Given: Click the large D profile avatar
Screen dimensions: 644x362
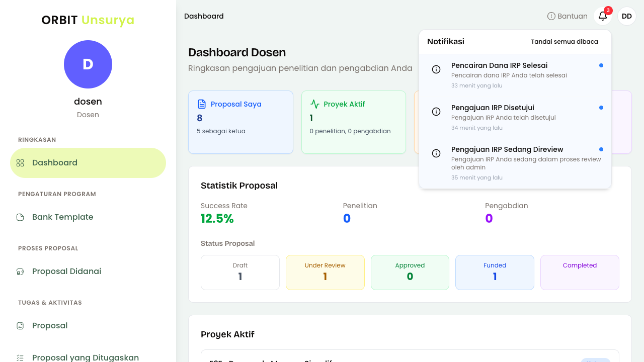Looking at the screenshot, I should pos(88,64).
